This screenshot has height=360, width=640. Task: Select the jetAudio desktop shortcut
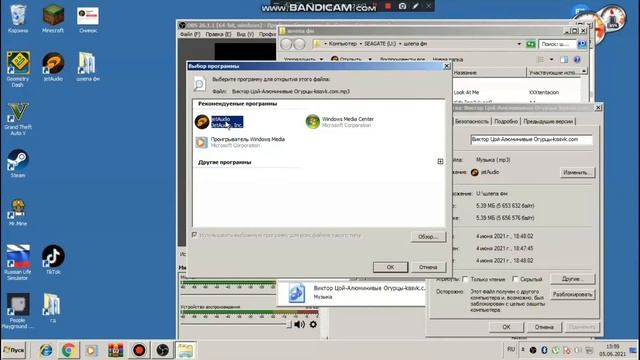[x=53, y=67]
